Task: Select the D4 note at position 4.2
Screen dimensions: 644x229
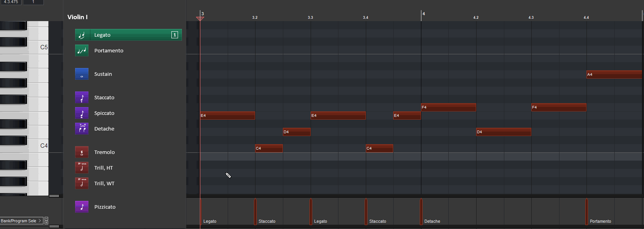Action: pyautogui.click(x=504, y=132)
